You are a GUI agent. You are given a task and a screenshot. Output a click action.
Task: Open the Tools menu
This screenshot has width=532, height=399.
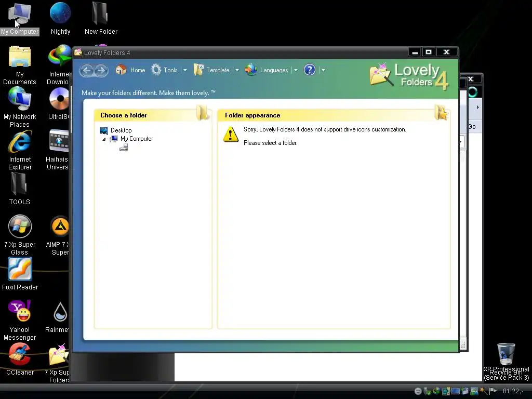click(165, 70)
